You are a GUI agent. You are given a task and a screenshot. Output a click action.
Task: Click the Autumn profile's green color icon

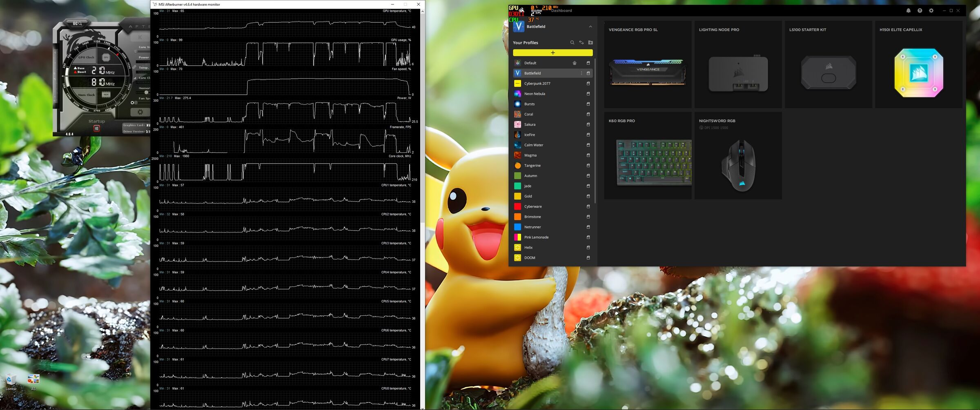coord(517,175)
